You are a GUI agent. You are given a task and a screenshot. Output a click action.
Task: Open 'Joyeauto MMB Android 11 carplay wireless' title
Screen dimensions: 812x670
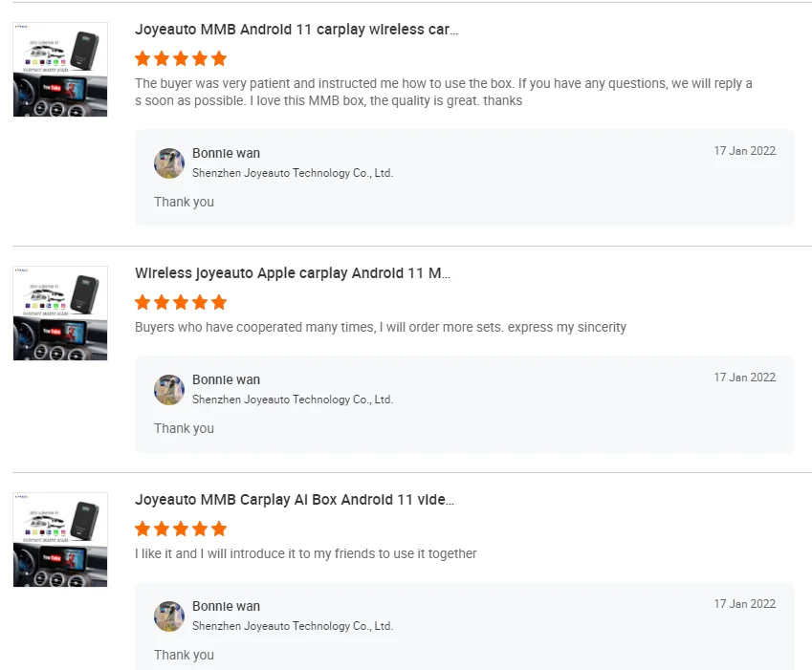point(296,30)
